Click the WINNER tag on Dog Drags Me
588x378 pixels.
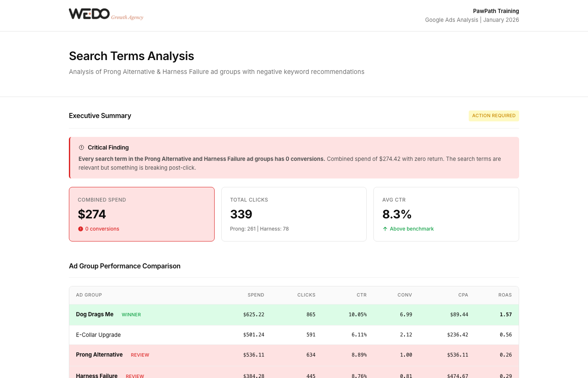click(x=131, y=315)
